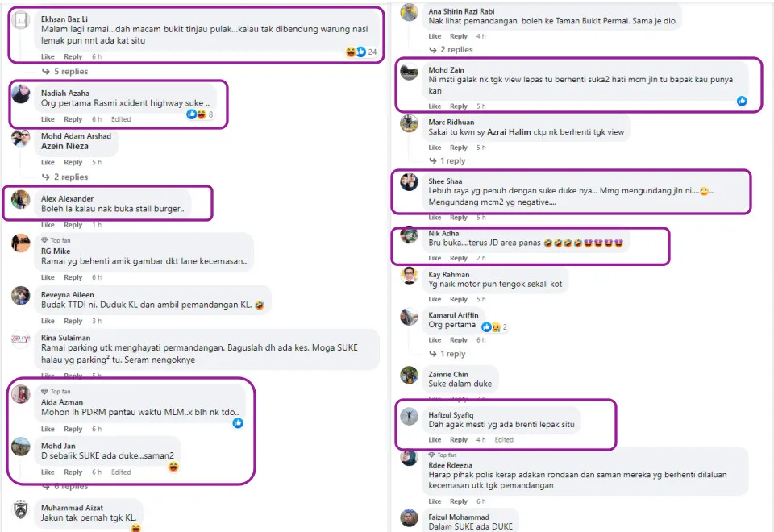Open the tagged name Azein Nieza
The width and height of the screenshot is (774, 532).
[64, 146]
